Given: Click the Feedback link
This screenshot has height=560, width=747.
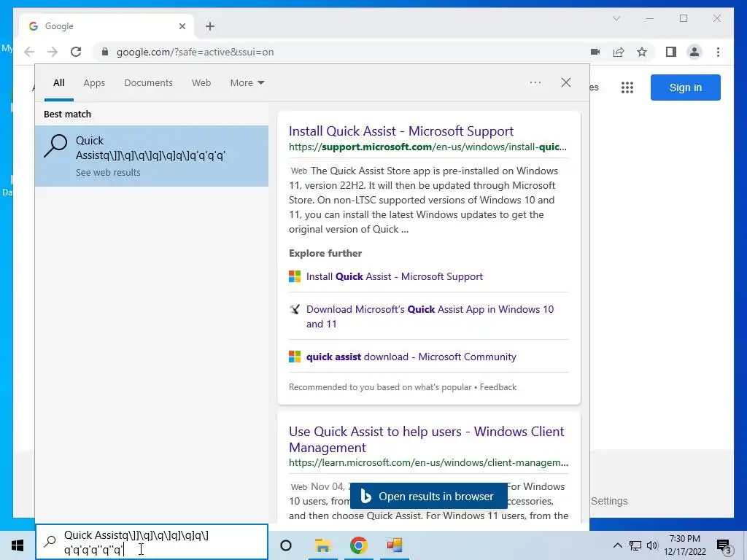Looking at the screenshot, I should click(498, 387).
